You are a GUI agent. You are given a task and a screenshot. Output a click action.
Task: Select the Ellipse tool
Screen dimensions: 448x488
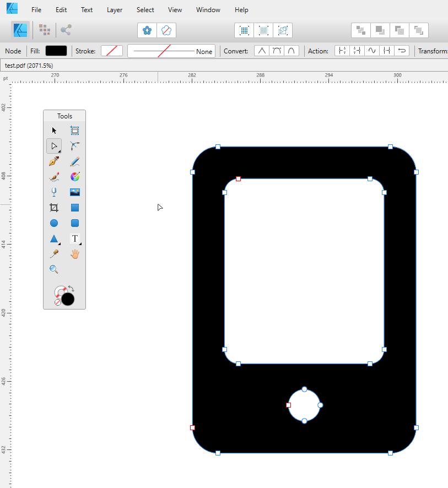[x=54, y=223]
